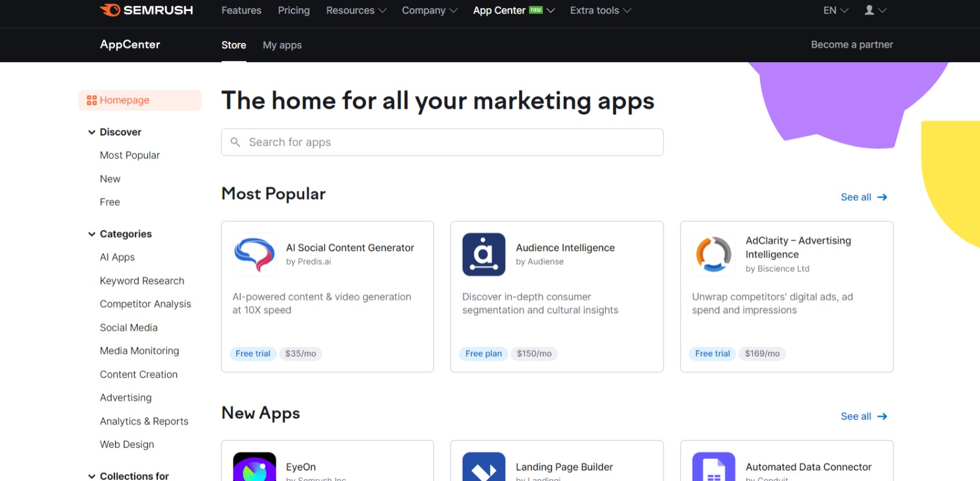This screenshot has height=481, width=980.
Task: Click the Automated Data Connector title
Action: (x=809, y=467)
